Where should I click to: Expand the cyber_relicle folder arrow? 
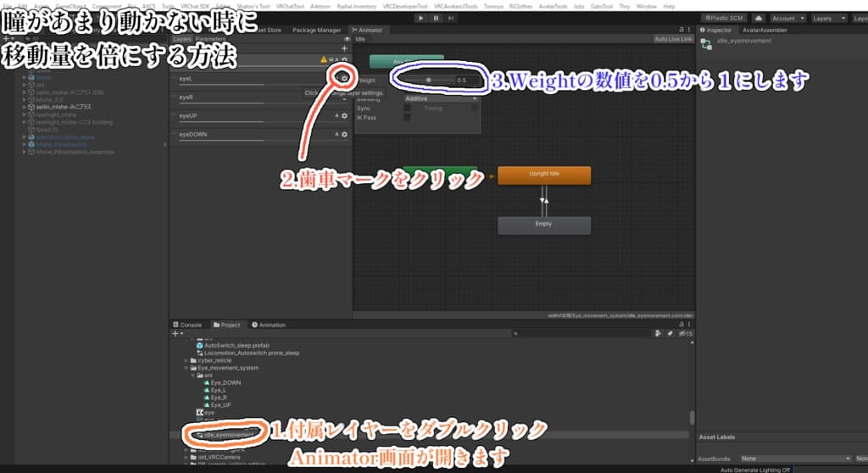coord(186,360)
